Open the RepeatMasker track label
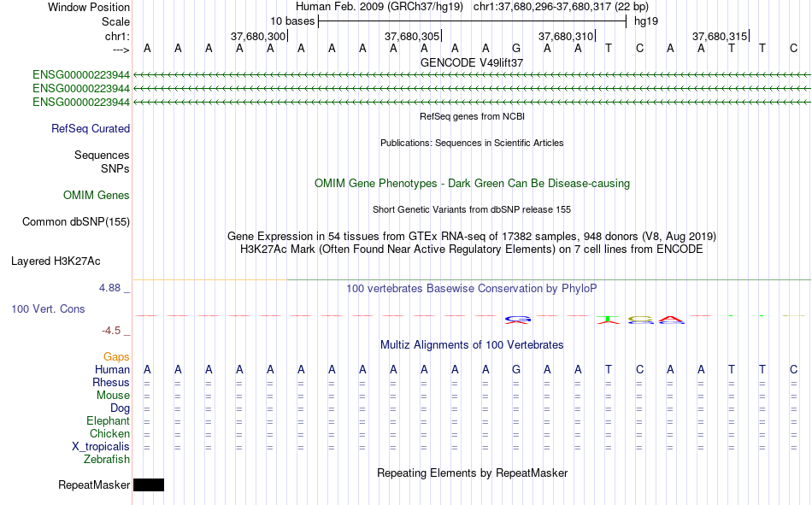 pyautogui.click(x=94, y=484)
